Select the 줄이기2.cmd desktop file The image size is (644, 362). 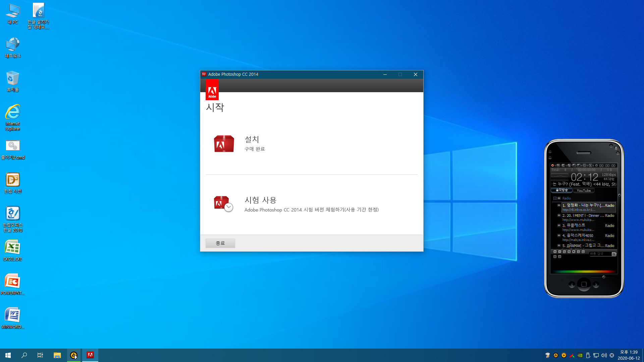coord(13,149)
